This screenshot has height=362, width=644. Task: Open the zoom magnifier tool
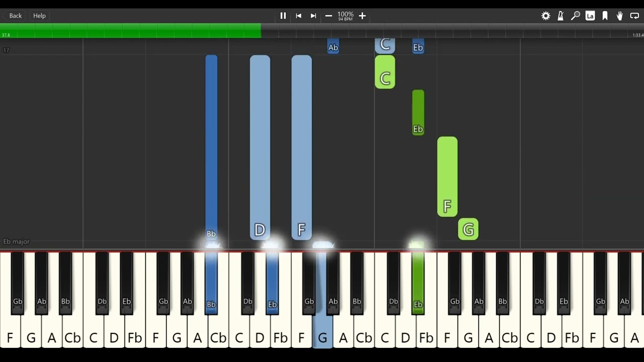tap(576, 16)
